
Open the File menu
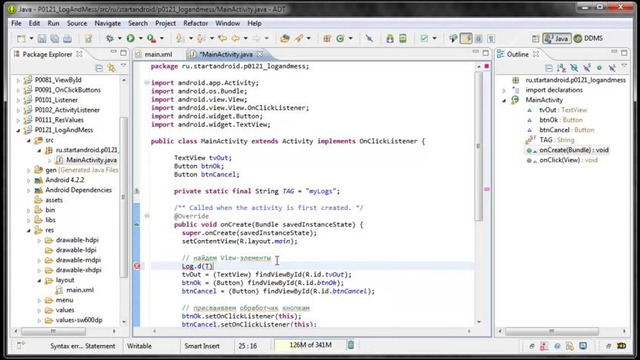(16, 23)
